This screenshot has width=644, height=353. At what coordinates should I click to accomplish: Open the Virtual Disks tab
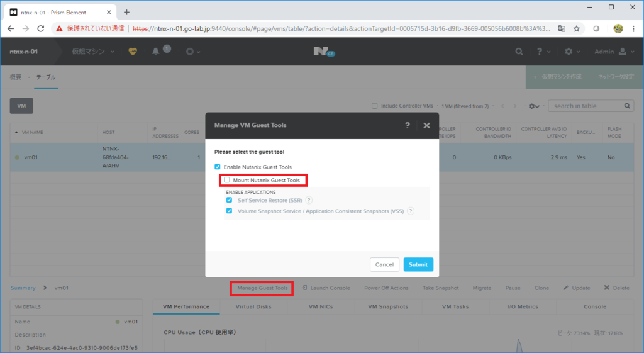tap(253, 306)
